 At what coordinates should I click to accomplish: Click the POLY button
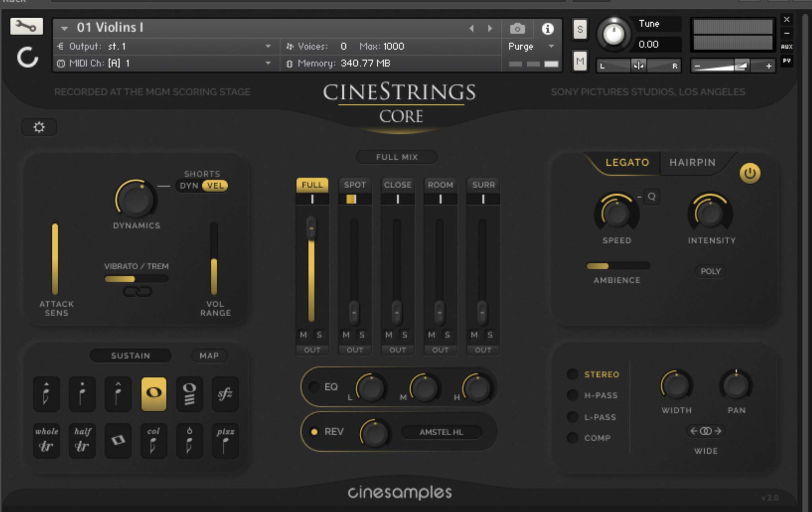710,271
